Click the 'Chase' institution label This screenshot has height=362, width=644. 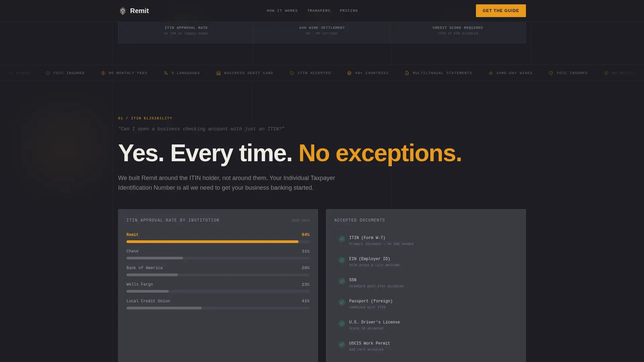point(132,251)
